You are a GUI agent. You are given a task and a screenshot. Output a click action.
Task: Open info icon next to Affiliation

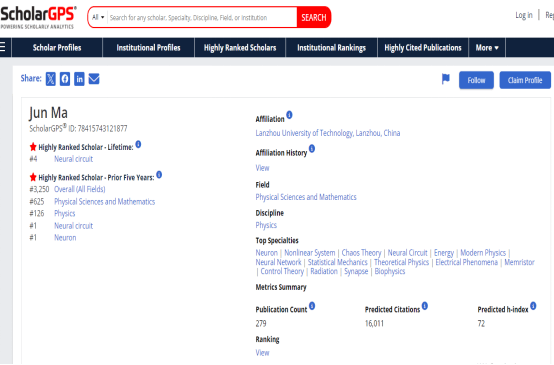click(x=289, y=115)
